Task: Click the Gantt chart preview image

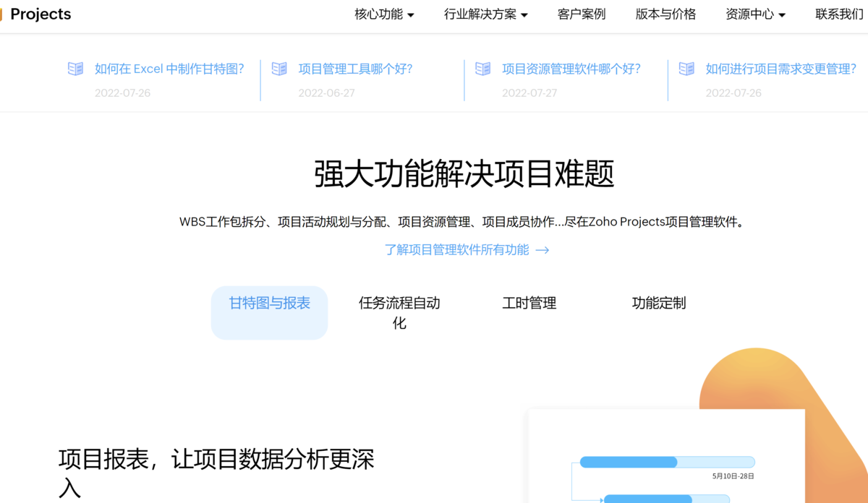Action: 666,456
